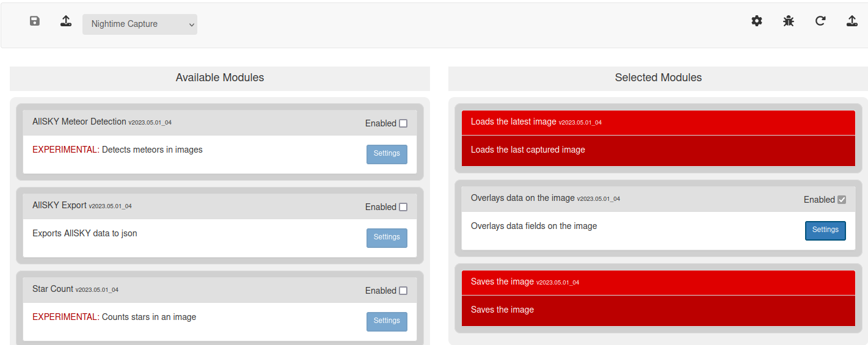The width and height of the screenshot is (868, 345).
Task: Click the upload icon at the far right
Action: click(852, 21)
